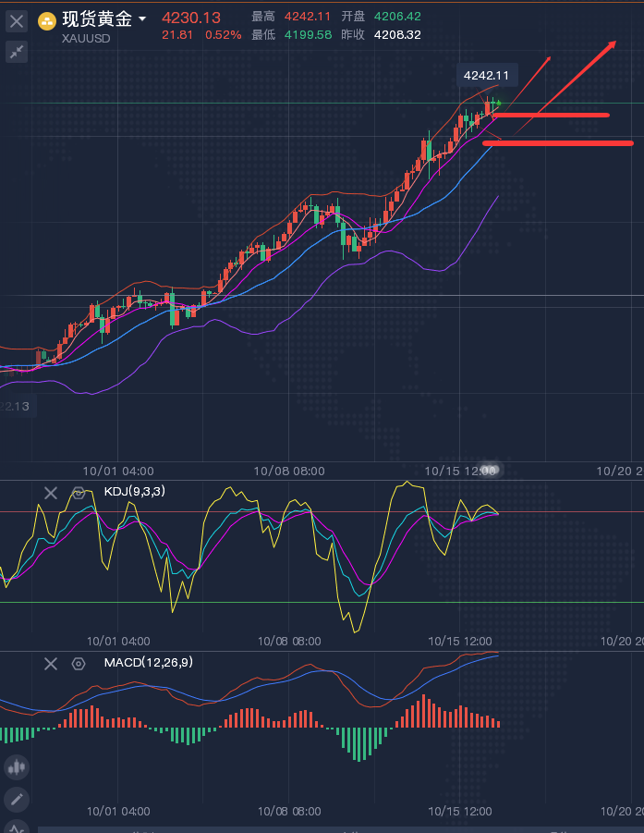
Task: Close the chart with the top-left X
Action: [x=17, y=20]
